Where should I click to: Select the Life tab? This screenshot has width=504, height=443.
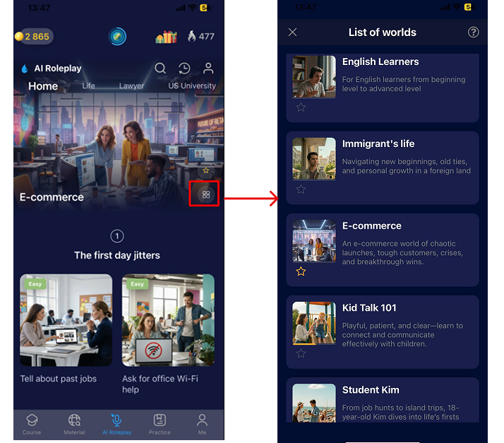[x=88, y=86]
